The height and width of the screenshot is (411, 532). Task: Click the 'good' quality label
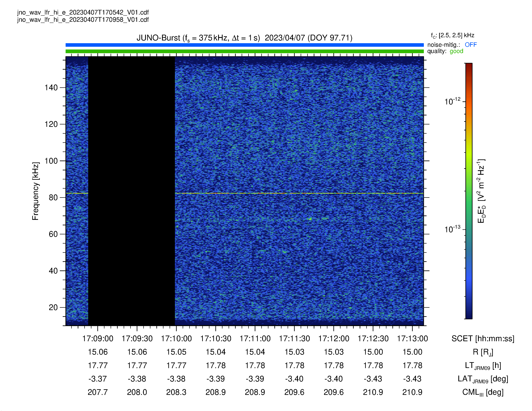456,51
